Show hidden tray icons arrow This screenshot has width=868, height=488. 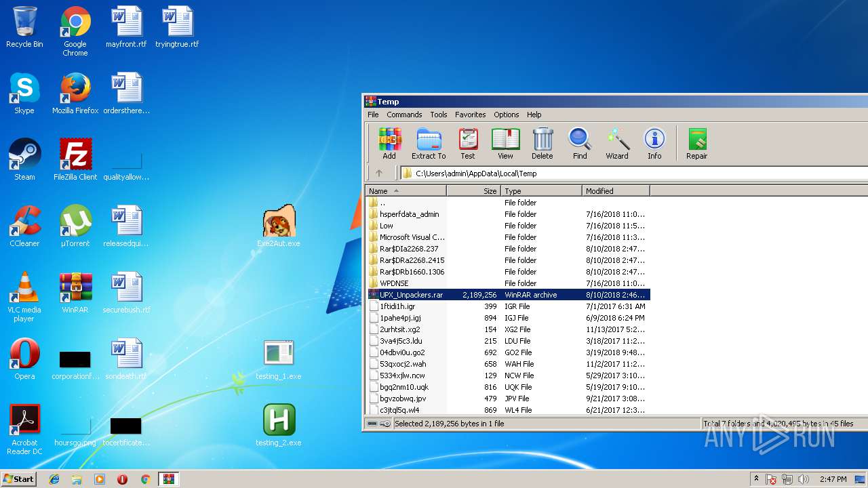click(756, 479)
